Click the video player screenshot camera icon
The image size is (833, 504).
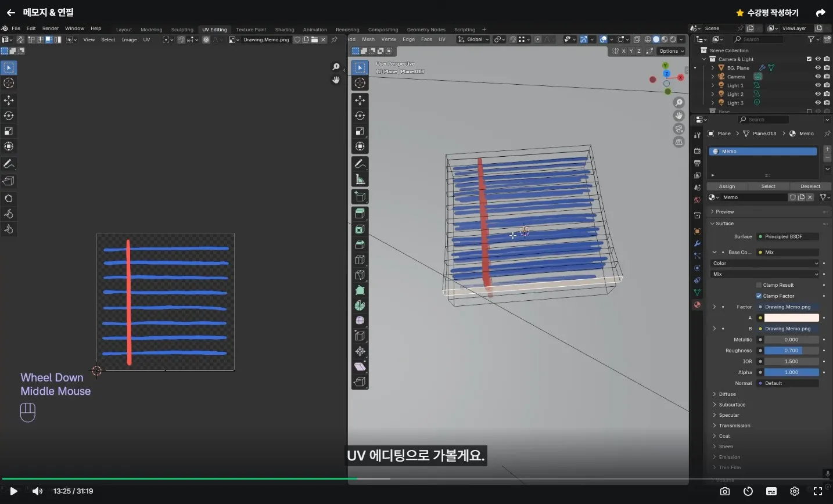point(725,491)
